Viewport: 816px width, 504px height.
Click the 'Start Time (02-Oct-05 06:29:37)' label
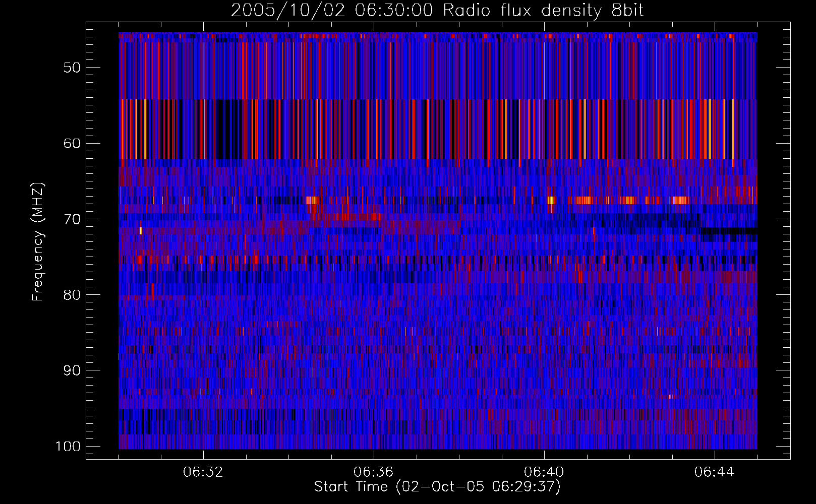pos(437,487)
